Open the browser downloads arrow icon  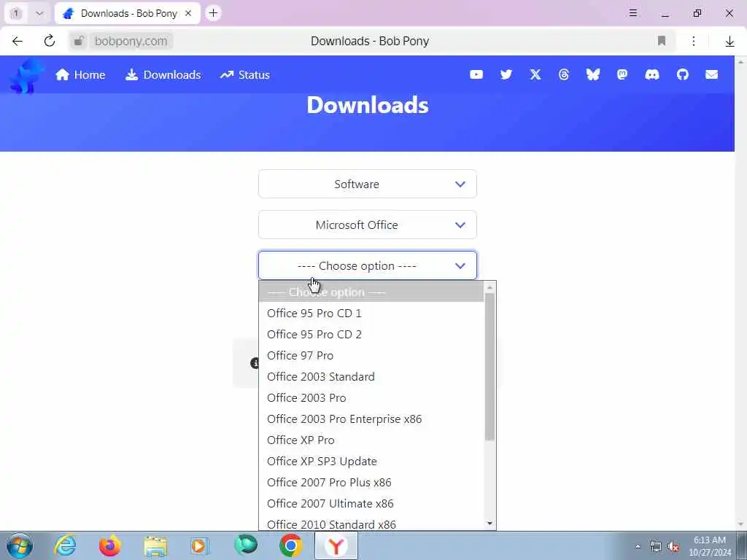729,42
